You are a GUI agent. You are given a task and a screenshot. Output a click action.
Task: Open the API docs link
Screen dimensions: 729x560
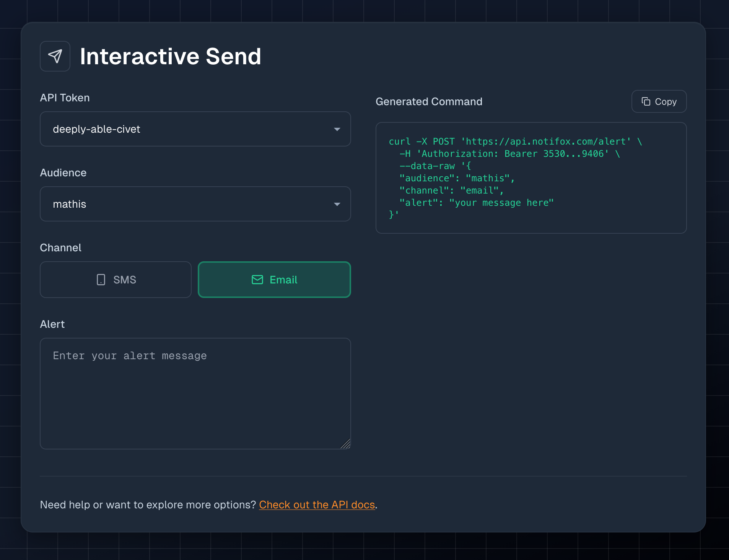316,505
